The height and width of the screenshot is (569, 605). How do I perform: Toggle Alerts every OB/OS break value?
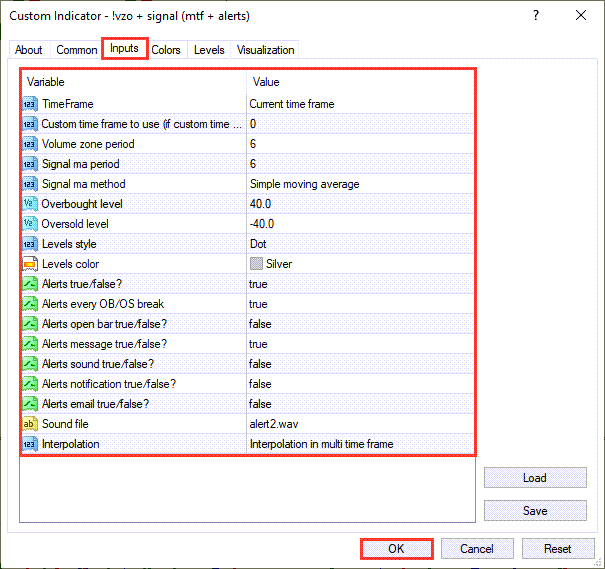258,304
